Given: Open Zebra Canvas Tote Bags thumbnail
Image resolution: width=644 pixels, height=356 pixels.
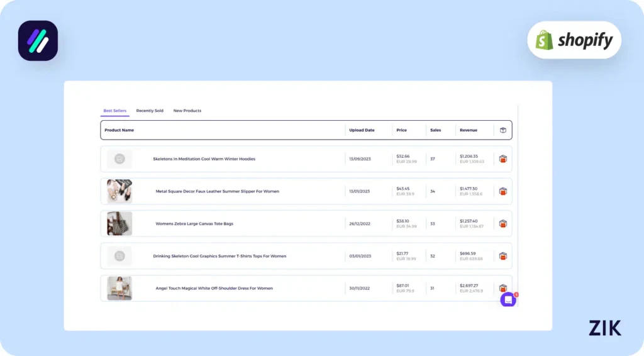Looking at the screenshot, I should point(119,223).
